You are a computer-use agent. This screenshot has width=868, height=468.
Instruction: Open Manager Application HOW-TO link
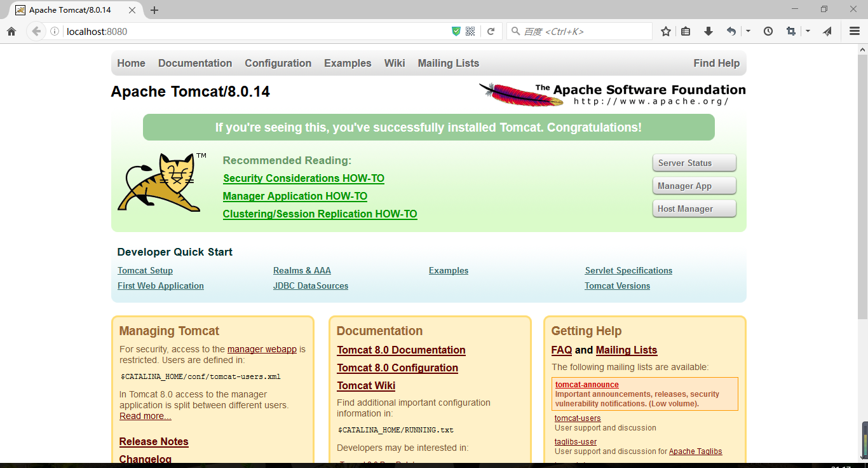point(295,196)
